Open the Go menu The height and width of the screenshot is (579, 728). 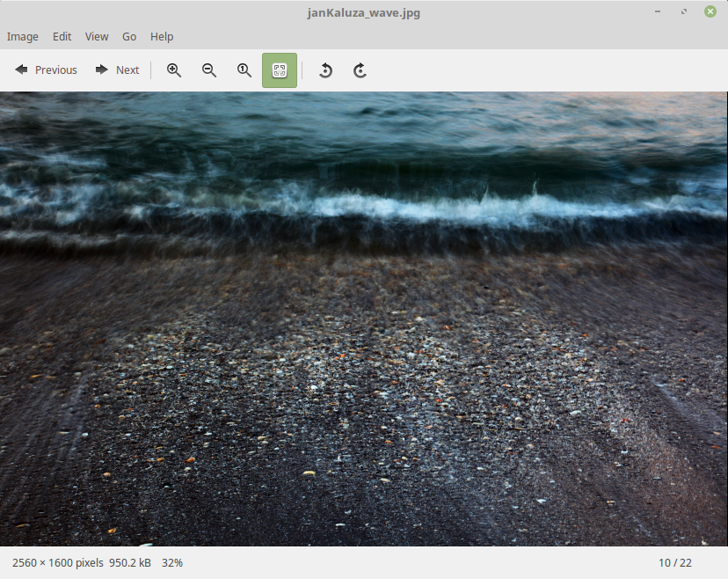(129, 36)
